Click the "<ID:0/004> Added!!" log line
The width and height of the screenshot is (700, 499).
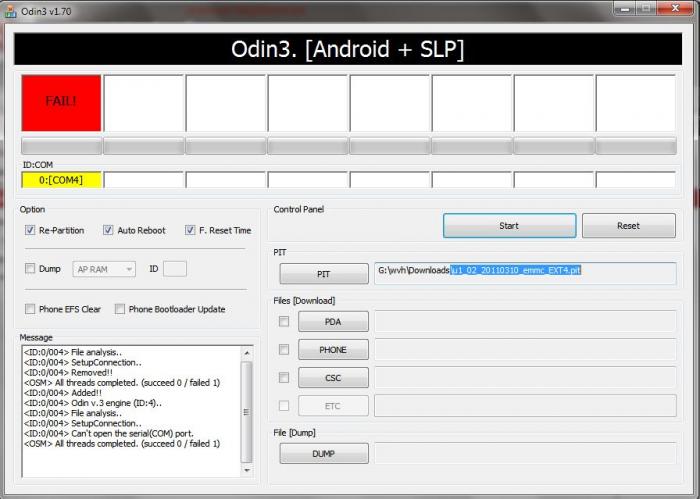tap(63, 393)
